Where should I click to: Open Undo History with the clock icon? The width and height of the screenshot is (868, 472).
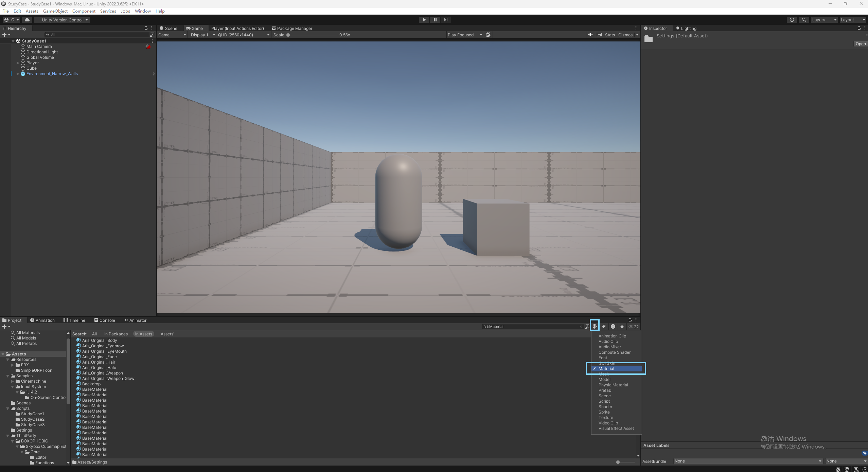[792, 20]
